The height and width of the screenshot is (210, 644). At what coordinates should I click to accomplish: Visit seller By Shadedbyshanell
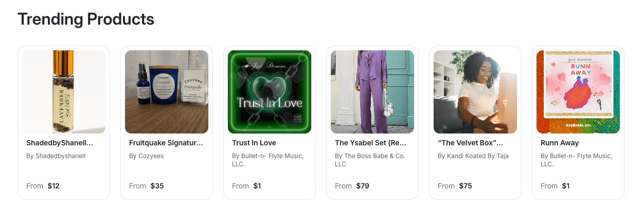click(x=56, y=156)
